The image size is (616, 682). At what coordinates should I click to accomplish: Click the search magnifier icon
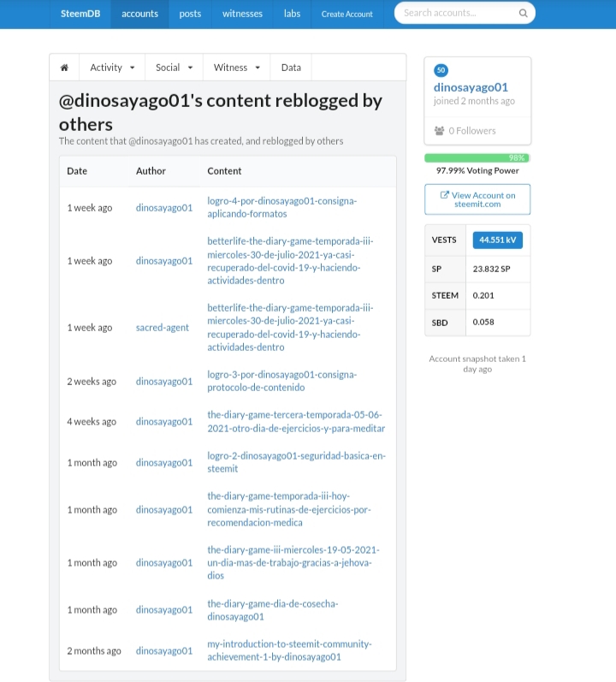coord(524,14)
